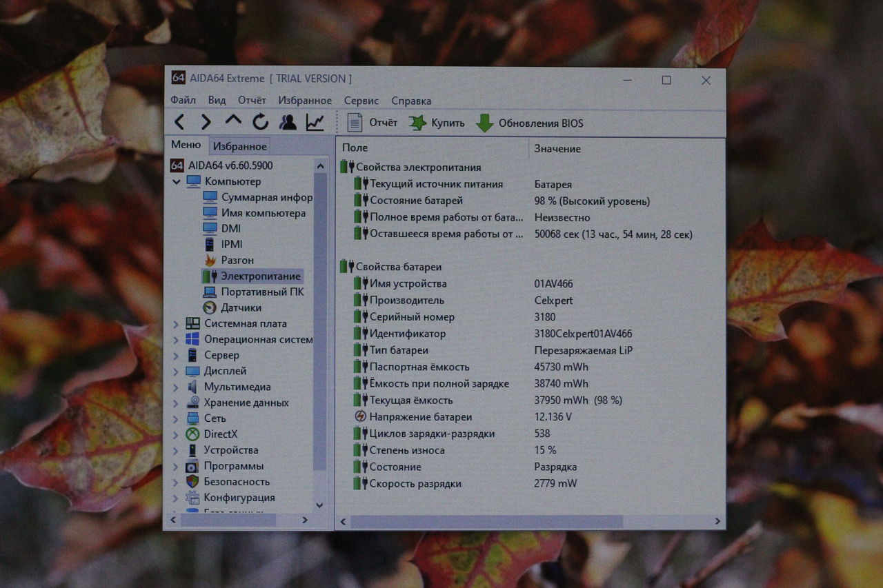
Task: Select the Имя устройства row
Action: click(x=530, y=283)
